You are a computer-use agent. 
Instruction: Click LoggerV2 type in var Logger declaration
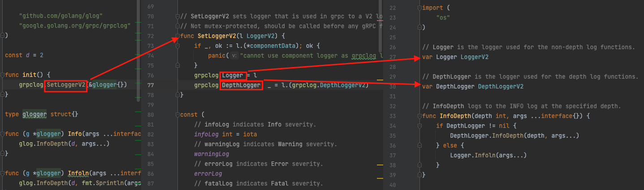(x=475, y=57)
